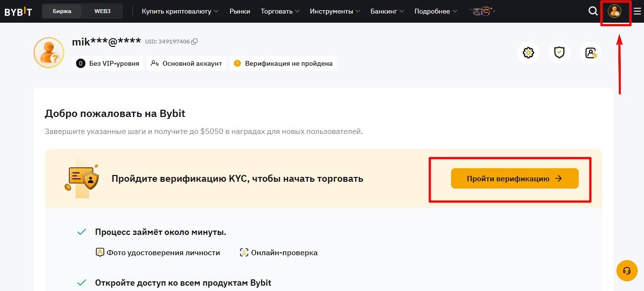644x291 pixels.
Task: Expand the Торговать dropdown menu
Action: [x=280, y=11]
